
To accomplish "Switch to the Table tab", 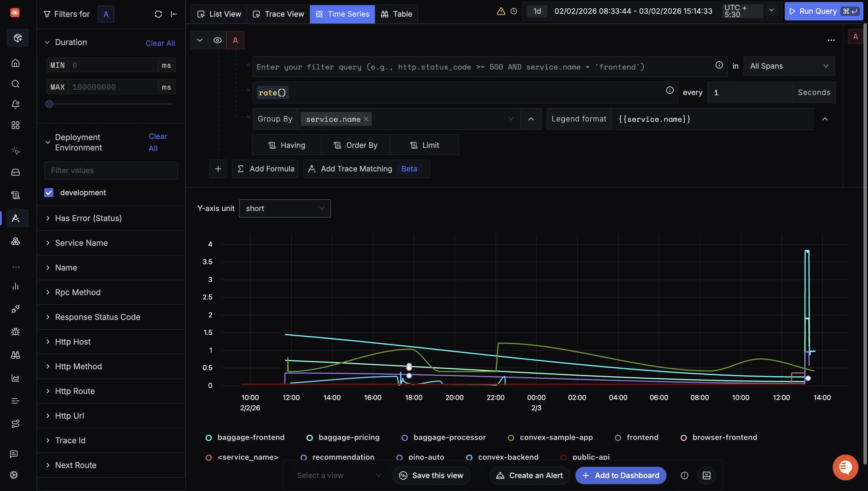I will point(396,14).
